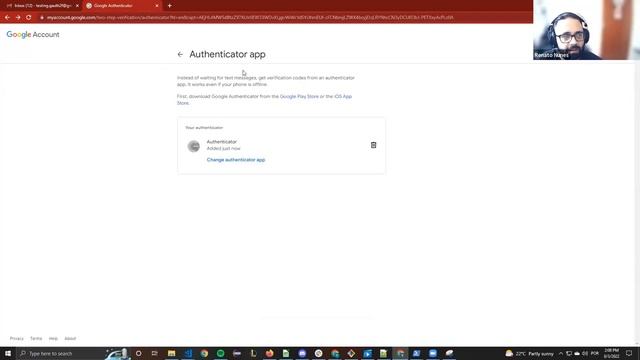640x360 pixels.
Task: Close the Google Authenticator tab
Action: (157, 6)
